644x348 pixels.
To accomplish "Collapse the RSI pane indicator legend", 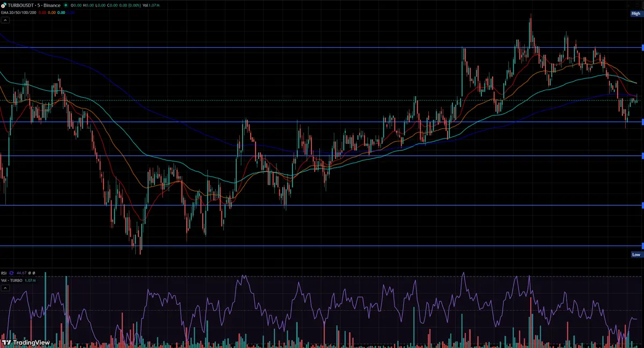I will [5, 288].
